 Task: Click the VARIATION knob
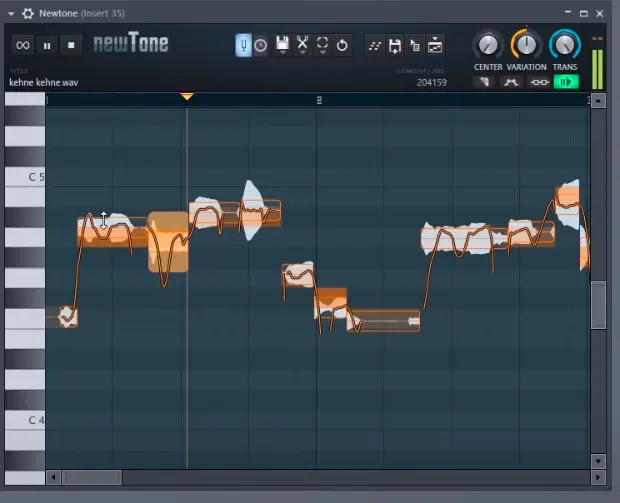tap(526, 45)
